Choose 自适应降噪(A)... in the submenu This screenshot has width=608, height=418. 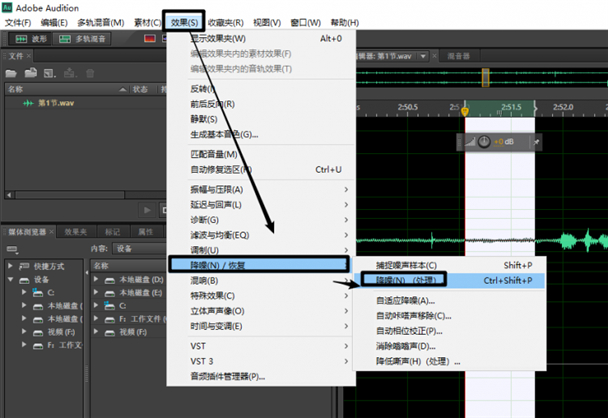coord(449,301)
